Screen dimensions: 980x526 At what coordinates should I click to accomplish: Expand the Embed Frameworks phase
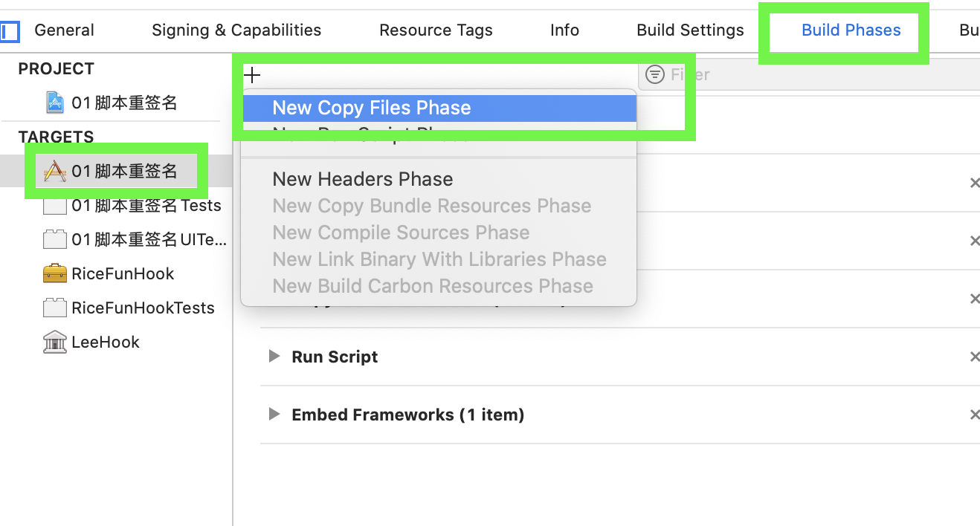coord(274,415)
